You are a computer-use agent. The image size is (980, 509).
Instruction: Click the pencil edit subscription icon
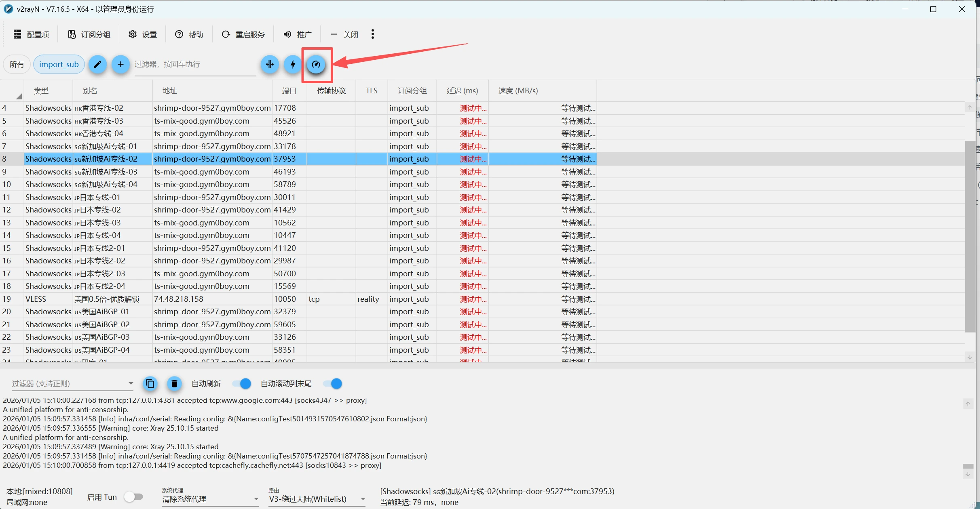97,64
